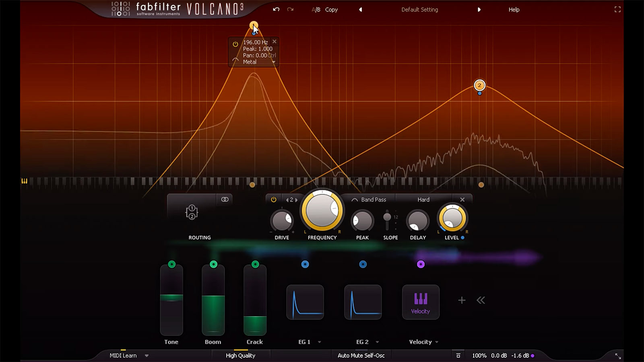
Task: Toggle the filter's power button
Action: pyautogui.click(x=273, y=199)
